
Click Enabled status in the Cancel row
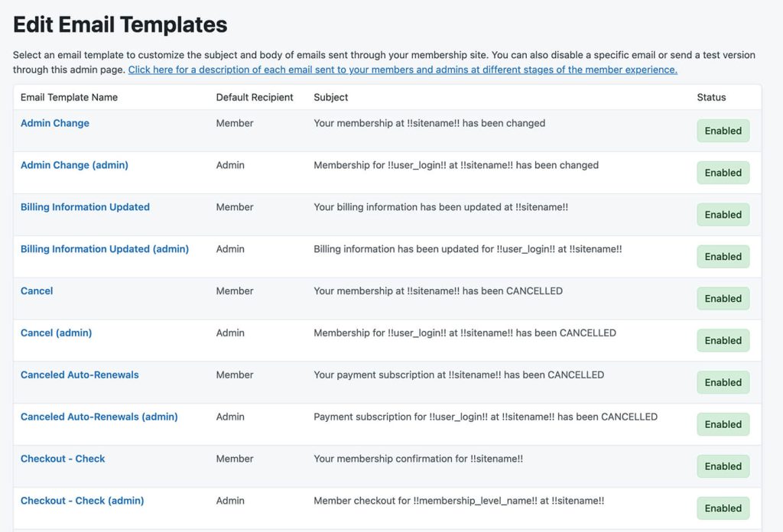click(723, 298)
